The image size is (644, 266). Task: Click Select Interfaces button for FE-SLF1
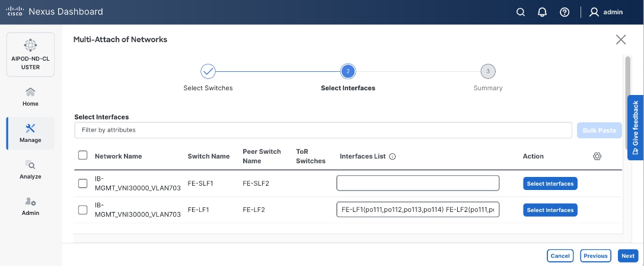pyautogui.click(x=550, y=183)
